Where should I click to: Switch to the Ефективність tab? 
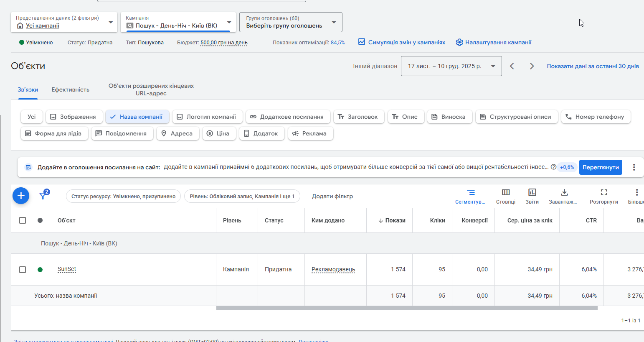tap(71, 89)
